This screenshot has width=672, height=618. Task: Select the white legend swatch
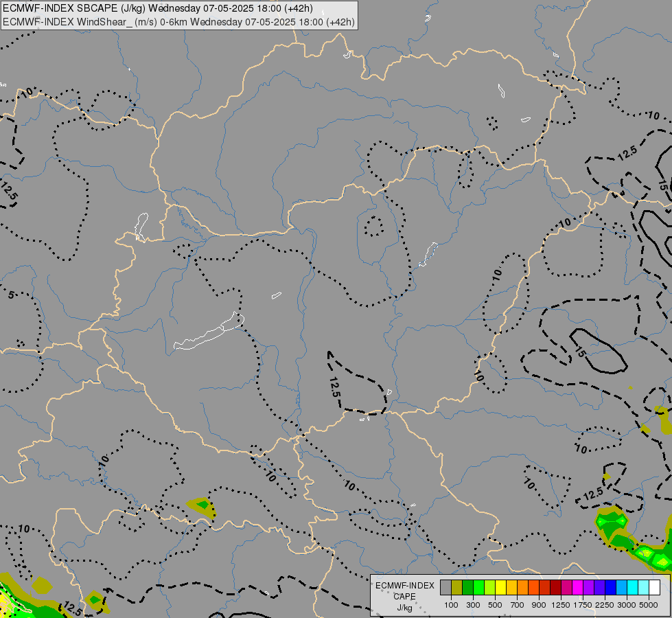pos(654,587)
